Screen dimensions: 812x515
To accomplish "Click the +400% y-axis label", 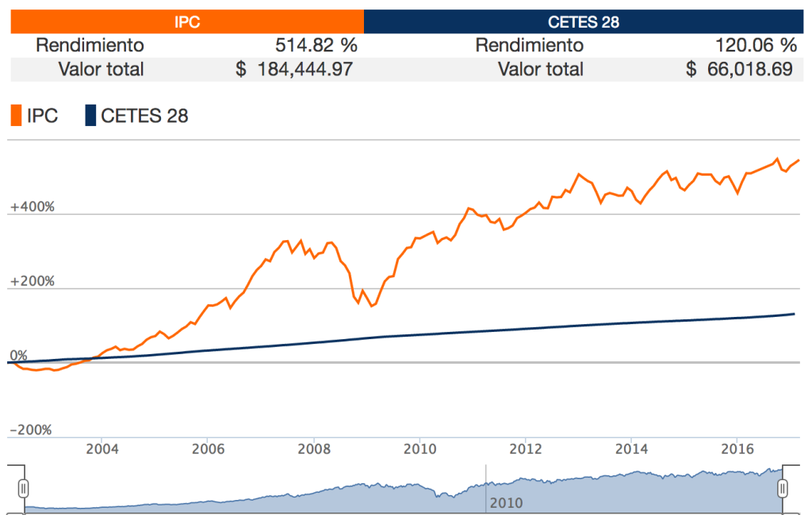I will pos(32,207).
